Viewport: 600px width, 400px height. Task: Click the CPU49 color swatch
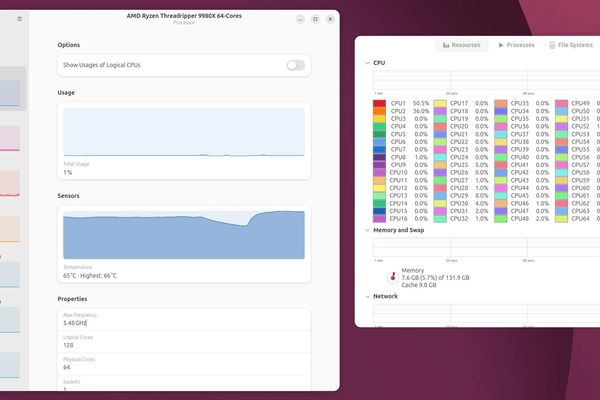tap(561, 103)
